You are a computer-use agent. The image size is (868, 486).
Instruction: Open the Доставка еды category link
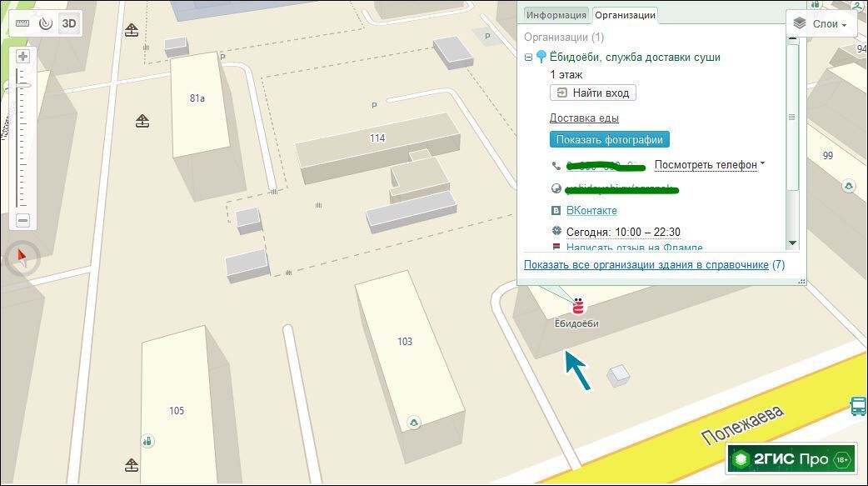click(583, 118)
